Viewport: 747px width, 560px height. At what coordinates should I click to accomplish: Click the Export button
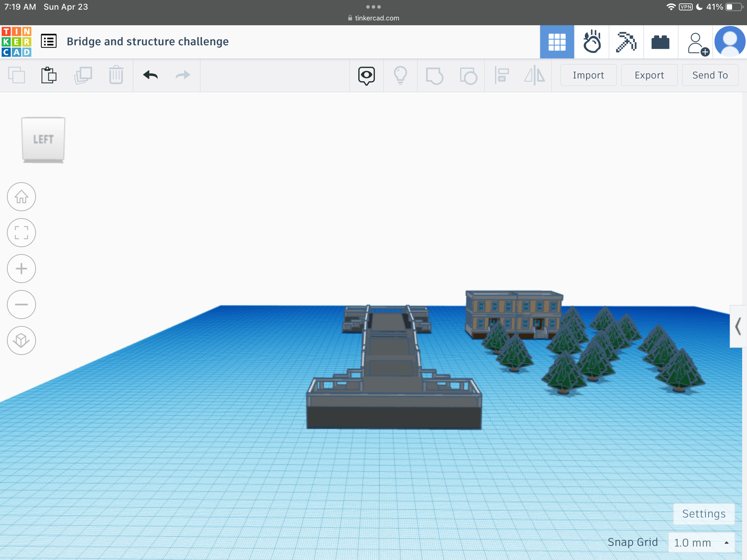click(649, 75)
